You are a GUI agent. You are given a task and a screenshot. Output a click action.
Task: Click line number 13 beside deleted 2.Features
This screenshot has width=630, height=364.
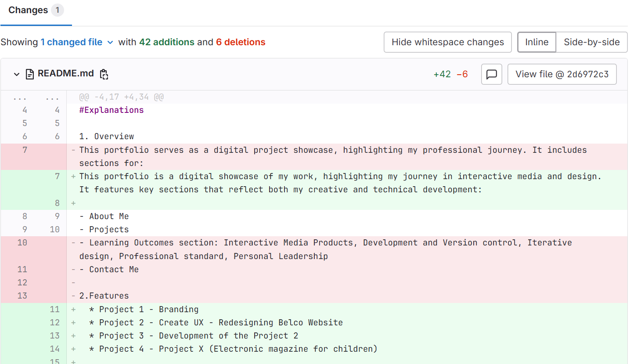22,296
